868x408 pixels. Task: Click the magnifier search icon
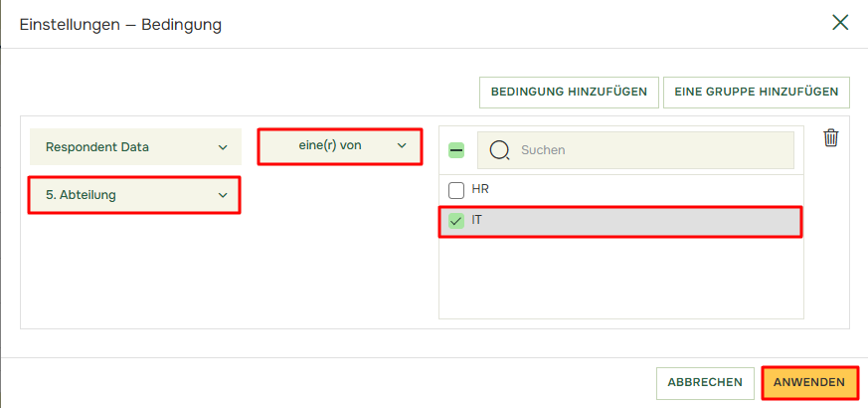point(500,150)
